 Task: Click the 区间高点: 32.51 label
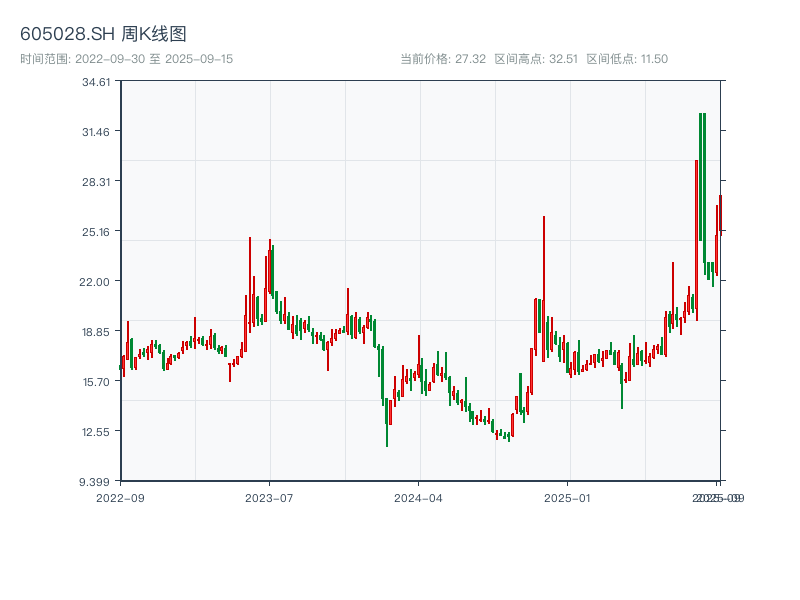point(536,59)
